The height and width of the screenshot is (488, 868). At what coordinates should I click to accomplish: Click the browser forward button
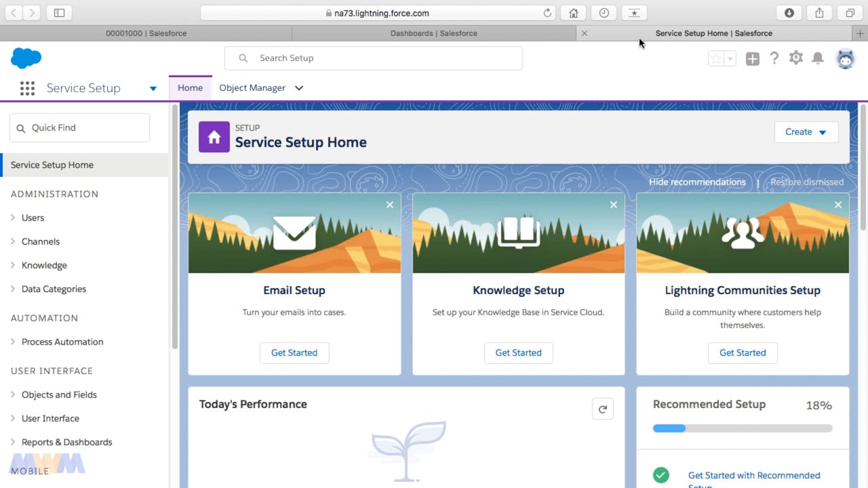coord(33,13)
